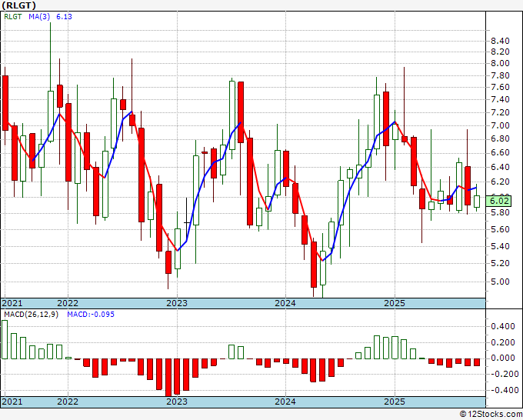Click the MACD:-0.095 value readout
The height and width of the screenshot is (420, 523).
point(91,315)
